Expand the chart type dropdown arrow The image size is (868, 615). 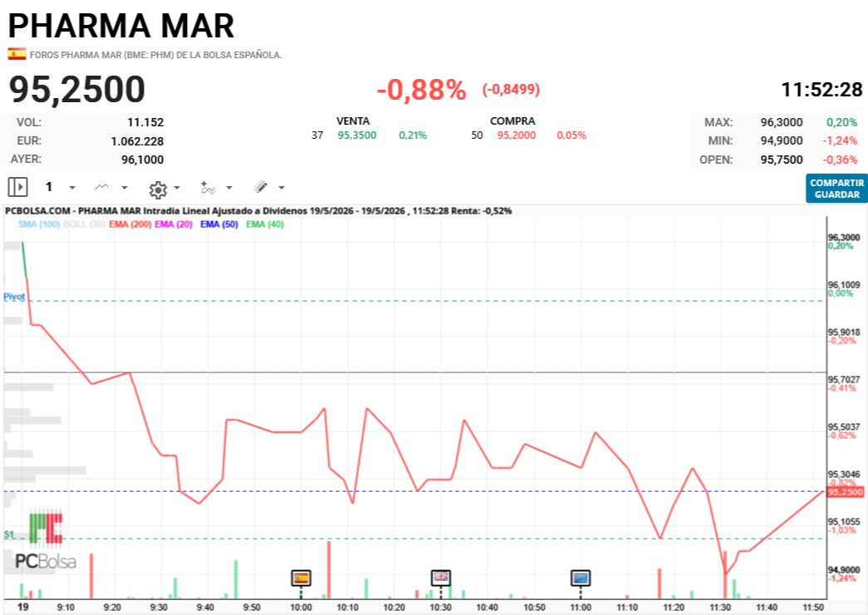[x=125, y=188]
